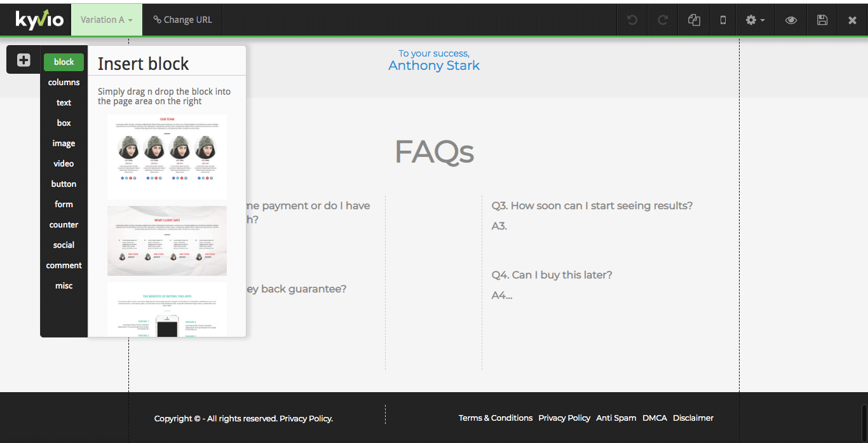Select the block tab

pyautogui.click(x=64, y=62)
